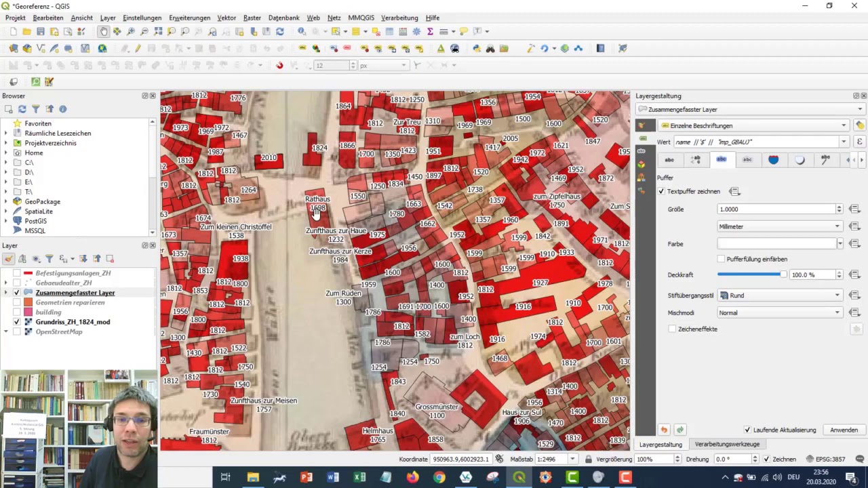Viewport: 868px width, 488px height.
Task: Show Browser item properties info icon
Action: [63, 108]
